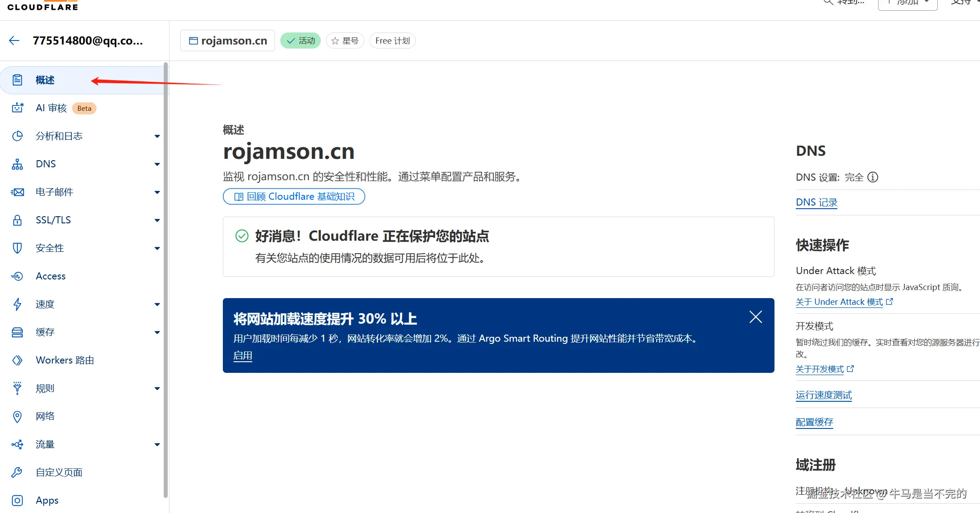Open the AI 审核 sidebar menu item
Image resolution: width=980 pixels, height=513 pixels.
click(82, 108)
